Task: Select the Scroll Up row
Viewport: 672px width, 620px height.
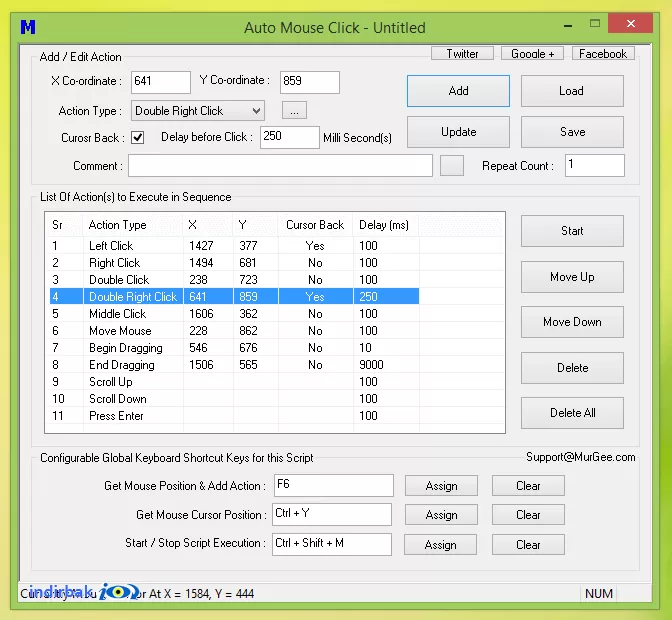Action: click(x=234, y=382)
